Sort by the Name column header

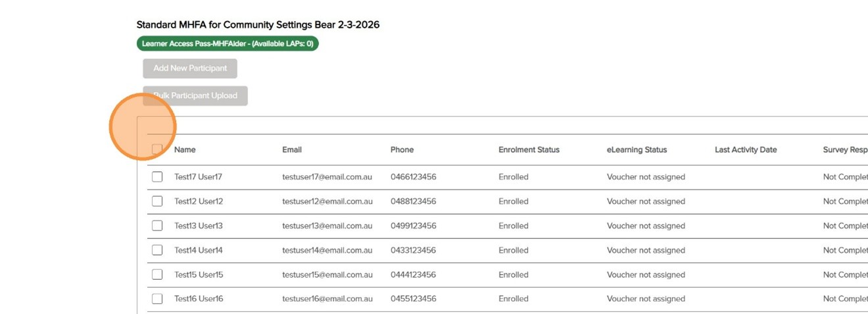[185, 150]
